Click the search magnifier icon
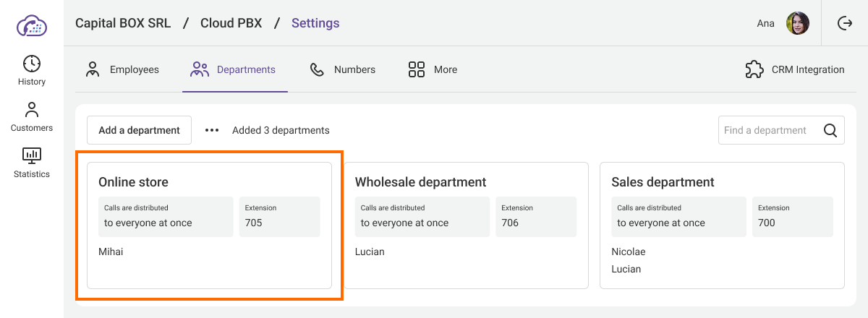This screenshot has height=318, width=868. 830,131
